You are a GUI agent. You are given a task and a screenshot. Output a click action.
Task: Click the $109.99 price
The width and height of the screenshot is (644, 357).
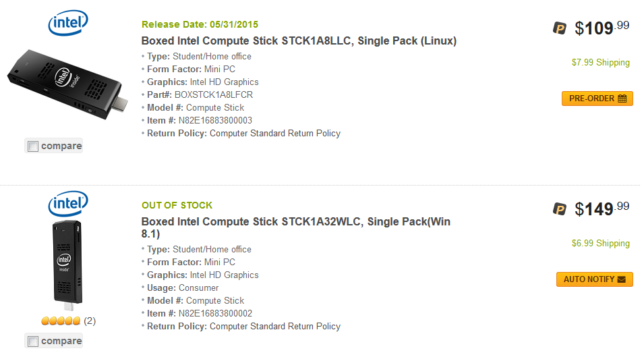click(x=601, y=28)
